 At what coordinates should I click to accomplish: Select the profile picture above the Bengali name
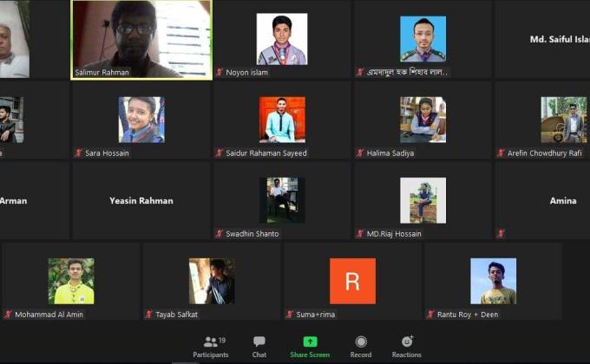coord(423,39)
